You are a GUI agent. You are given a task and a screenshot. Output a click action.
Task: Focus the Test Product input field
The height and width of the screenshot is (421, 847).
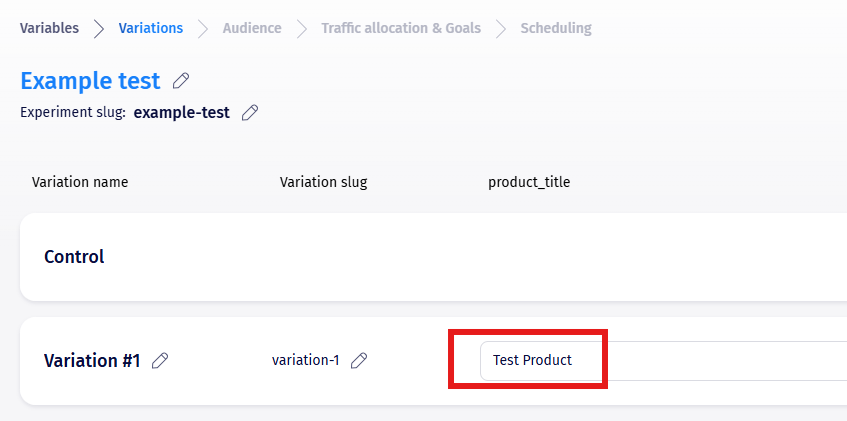(x=660, y=360)
